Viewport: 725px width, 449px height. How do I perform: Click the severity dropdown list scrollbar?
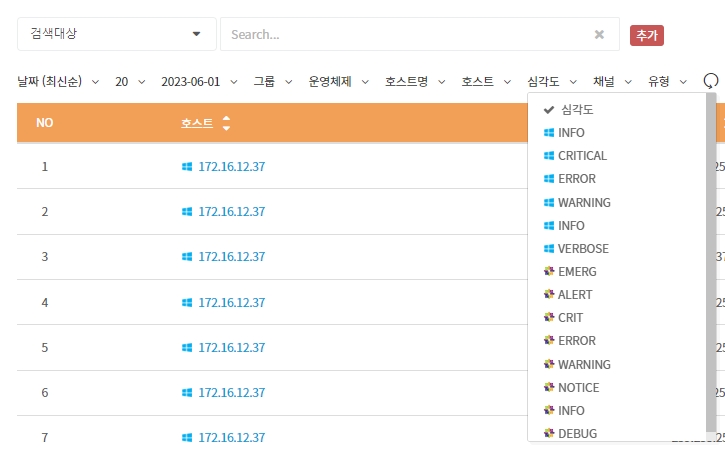tap(711, 260)
